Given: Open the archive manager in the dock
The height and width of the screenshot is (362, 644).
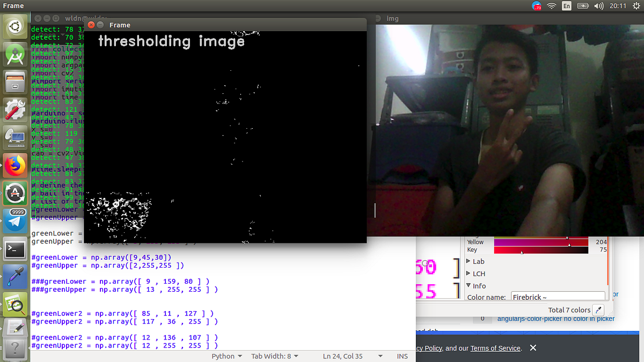Looking at the screenshot, I should coord(14,82).
